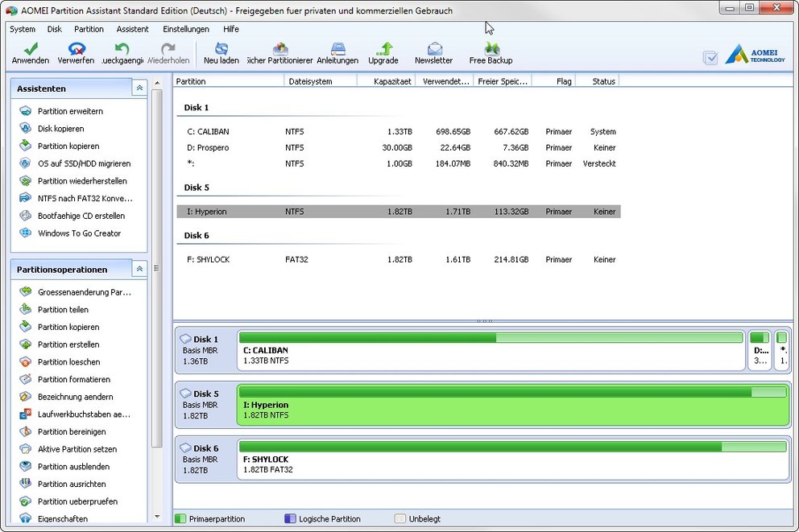This screenshot has width=799, height=532.
Task: Click Partition kopieren in Partitionsoperationen
Action: pyautogui.click(x=68, y=327)
